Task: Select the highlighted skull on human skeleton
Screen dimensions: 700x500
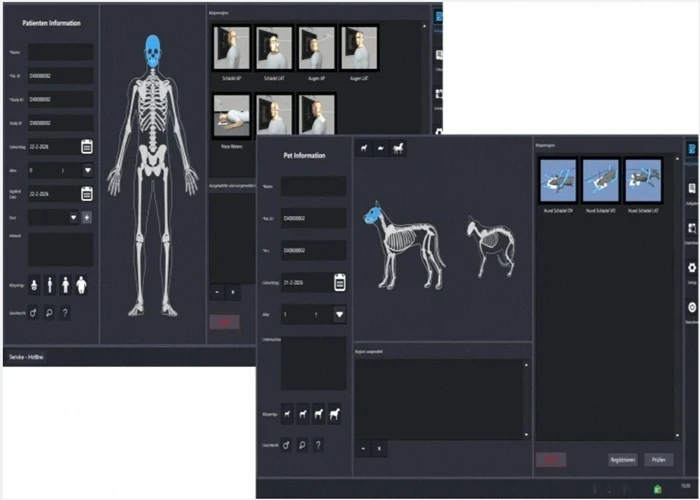Action: (153, 51)
